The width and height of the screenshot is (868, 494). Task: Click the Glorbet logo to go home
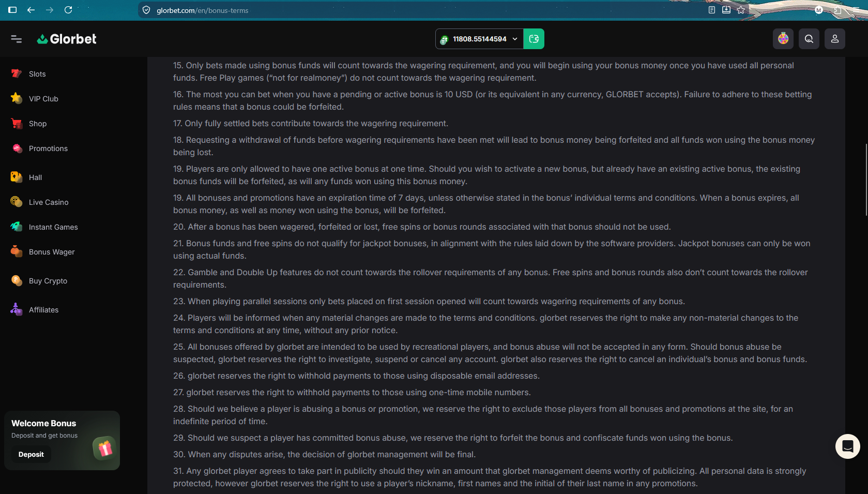(67, 39)
